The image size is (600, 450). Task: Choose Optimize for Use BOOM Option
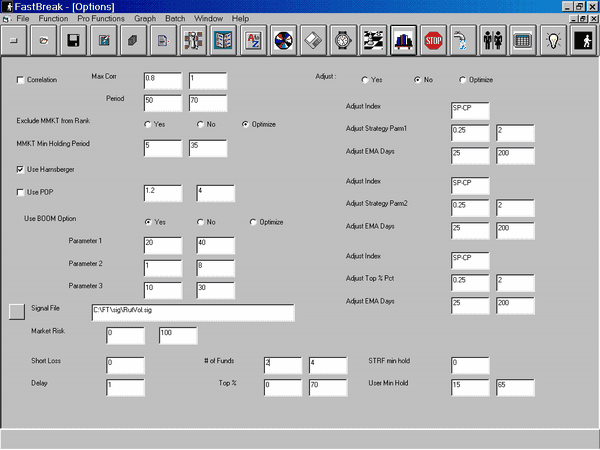click(253, 222)
